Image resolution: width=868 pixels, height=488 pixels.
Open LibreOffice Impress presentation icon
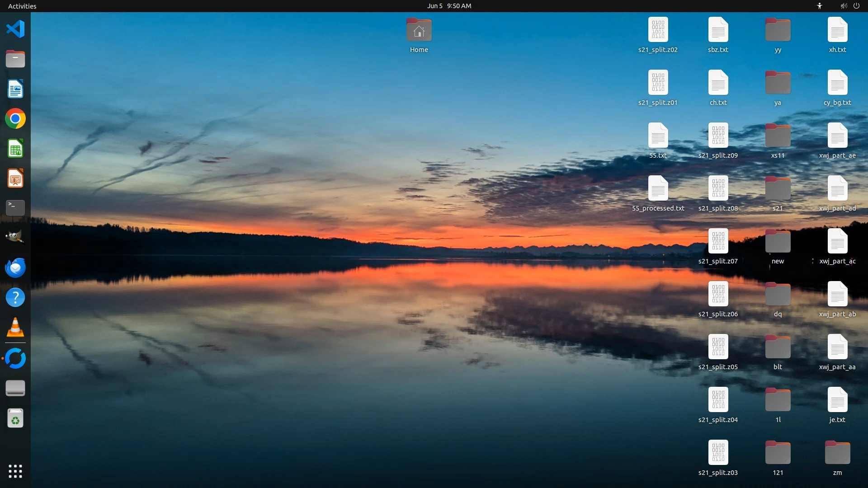coord(15,179)
